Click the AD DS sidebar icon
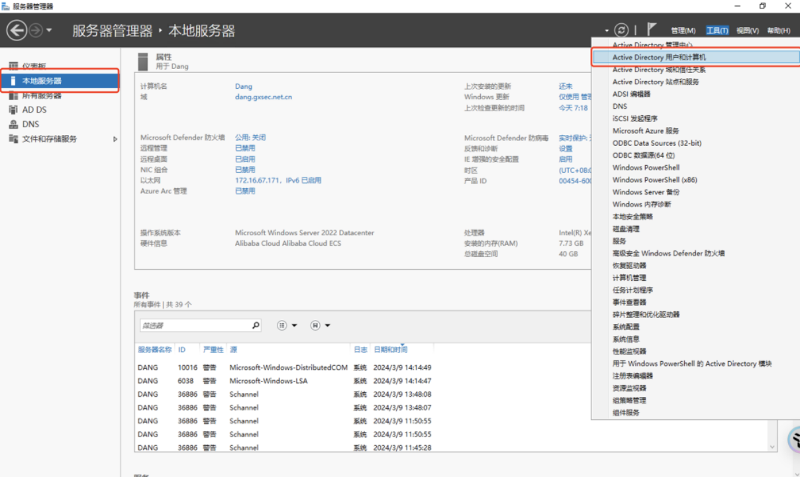This screenshot has height=477, width=800. coord(13,110)
